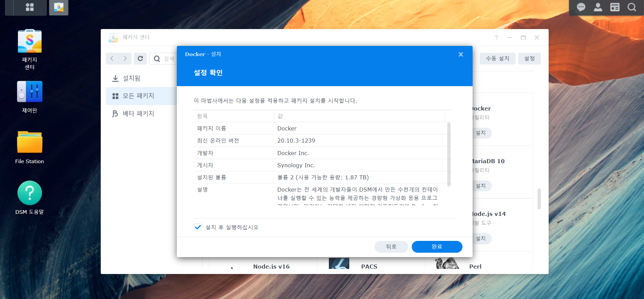Image resolution: width=644 pixels, height=299 pixels.
Task: Click the 완료 button
Action: (437, 247)
